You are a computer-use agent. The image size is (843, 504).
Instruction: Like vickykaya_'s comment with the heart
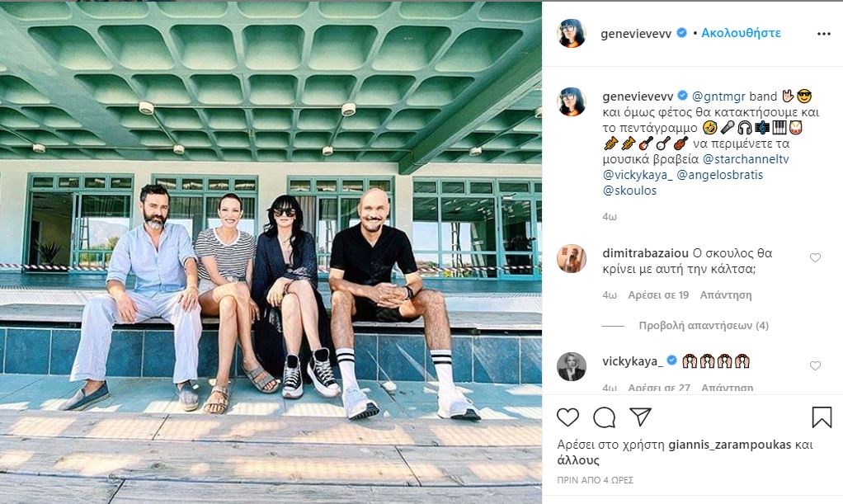coord(815,365)
